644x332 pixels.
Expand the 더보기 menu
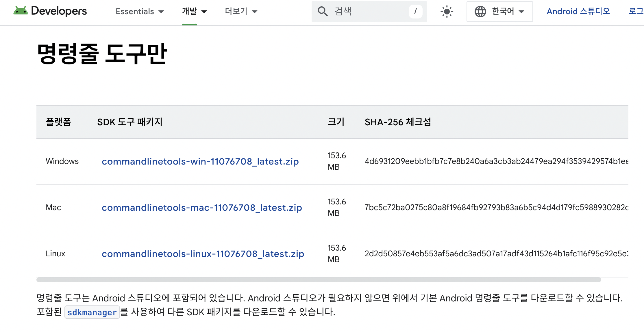pos(241,12)
